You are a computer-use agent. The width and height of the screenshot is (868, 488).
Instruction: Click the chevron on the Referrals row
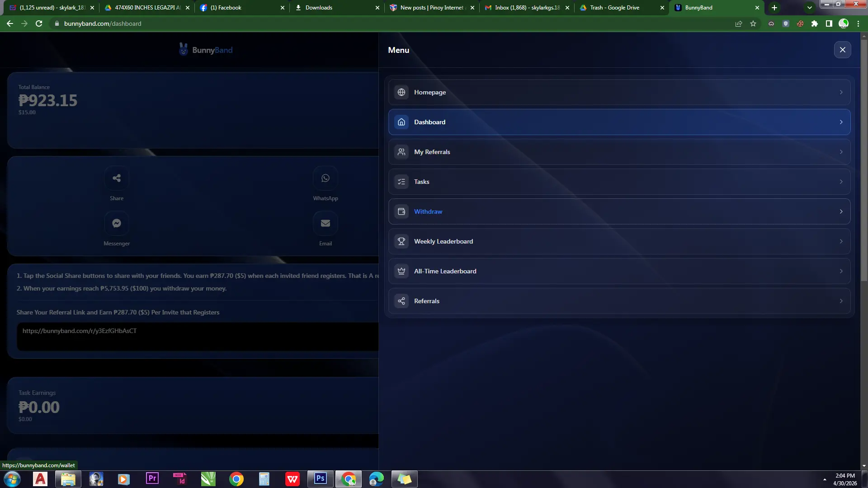[841, 301]
